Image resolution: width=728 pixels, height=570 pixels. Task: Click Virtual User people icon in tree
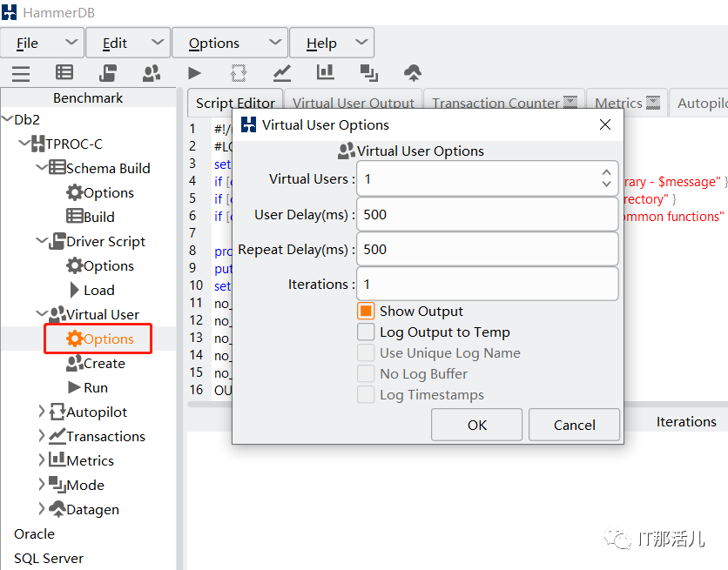[57, 314]
